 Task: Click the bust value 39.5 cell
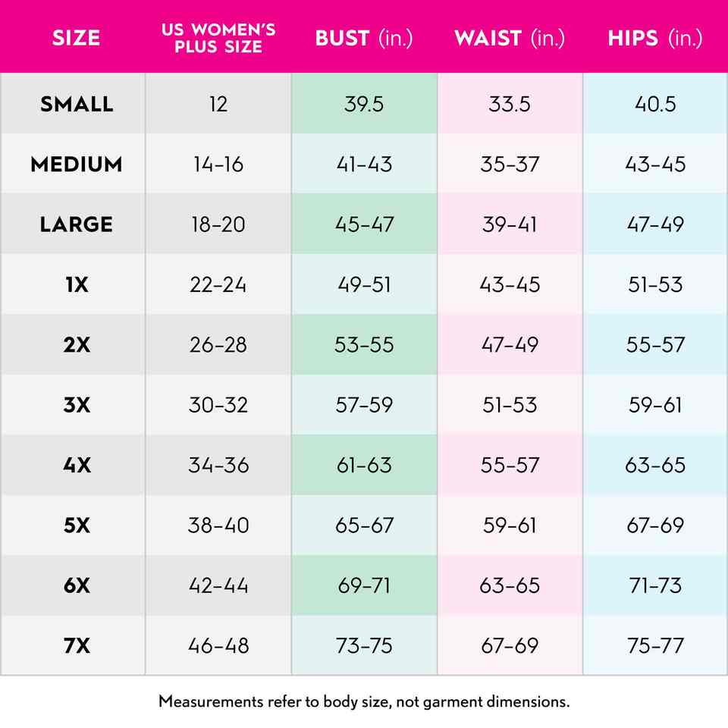click(364, 104)
